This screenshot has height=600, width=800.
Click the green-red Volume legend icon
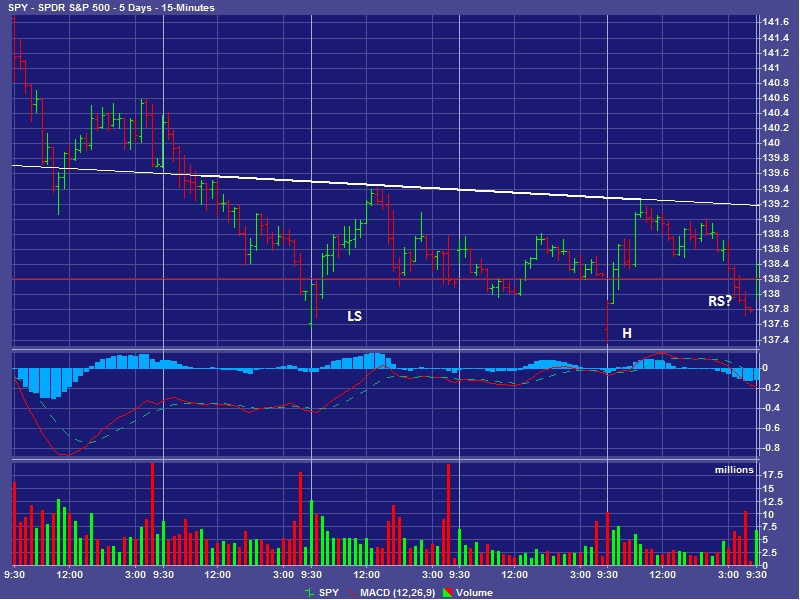(x=447, y=592)
